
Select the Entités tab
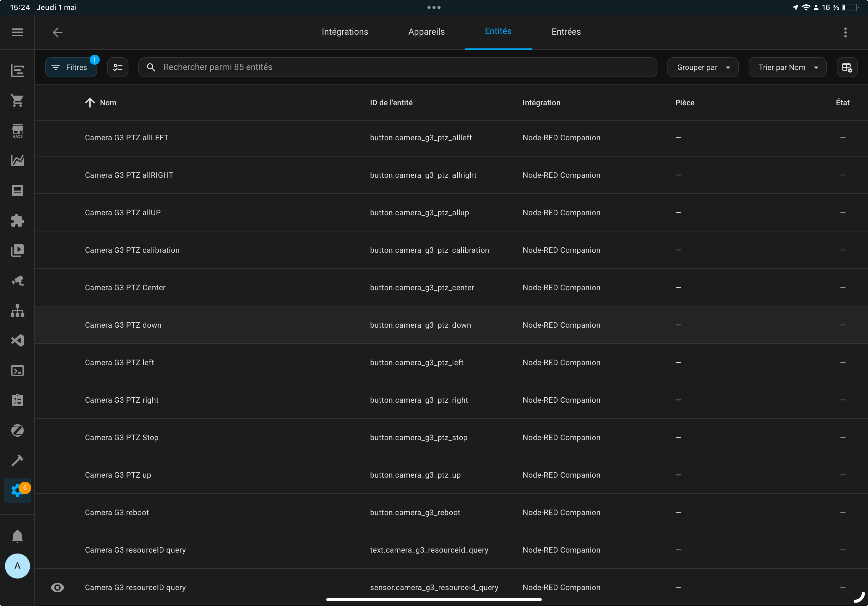point(498,31)
